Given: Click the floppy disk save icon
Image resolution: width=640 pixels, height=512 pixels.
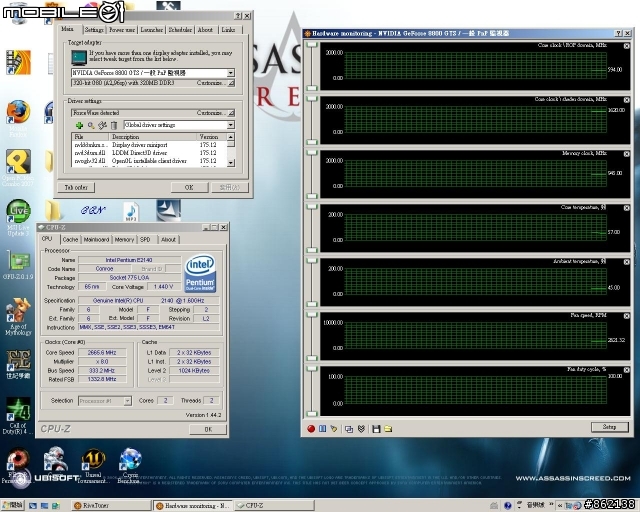Looking at the screenshot, I should point(376,429).
